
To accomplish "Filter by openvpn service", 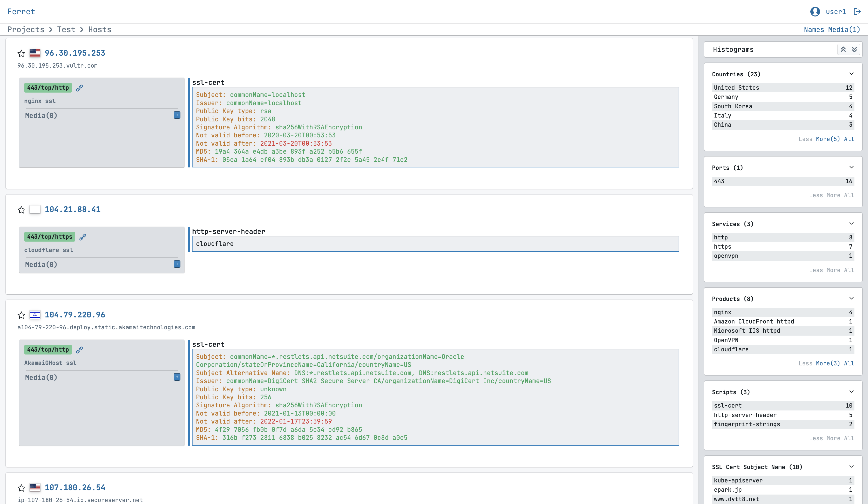I will point(783,256).
